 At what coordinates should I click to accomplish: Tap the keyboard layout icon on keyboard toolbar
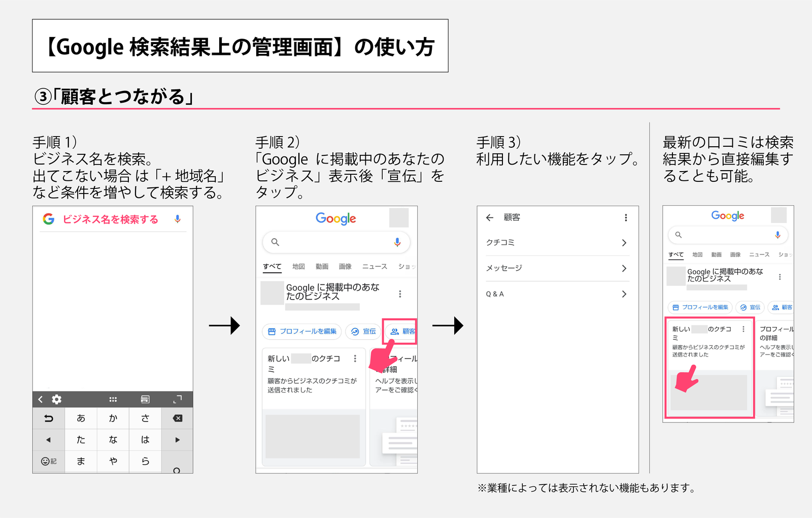tap(145, 400)
